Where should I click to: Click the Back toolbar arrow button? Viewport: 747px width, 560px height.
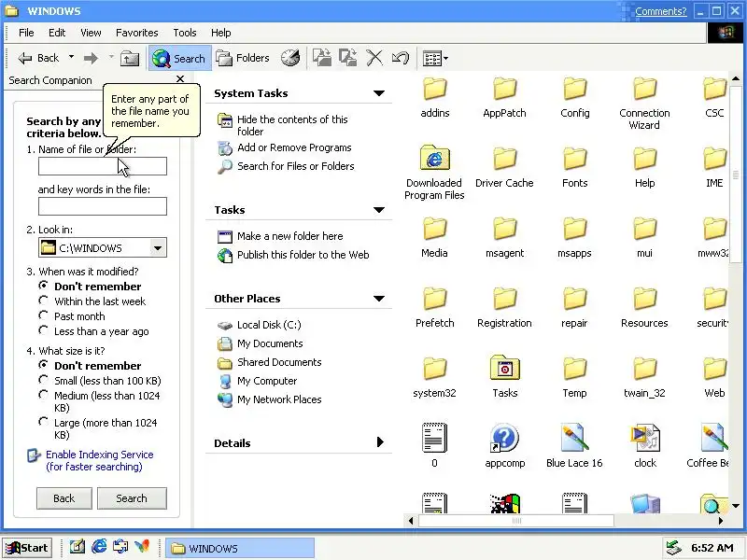(x=38, y=58)
